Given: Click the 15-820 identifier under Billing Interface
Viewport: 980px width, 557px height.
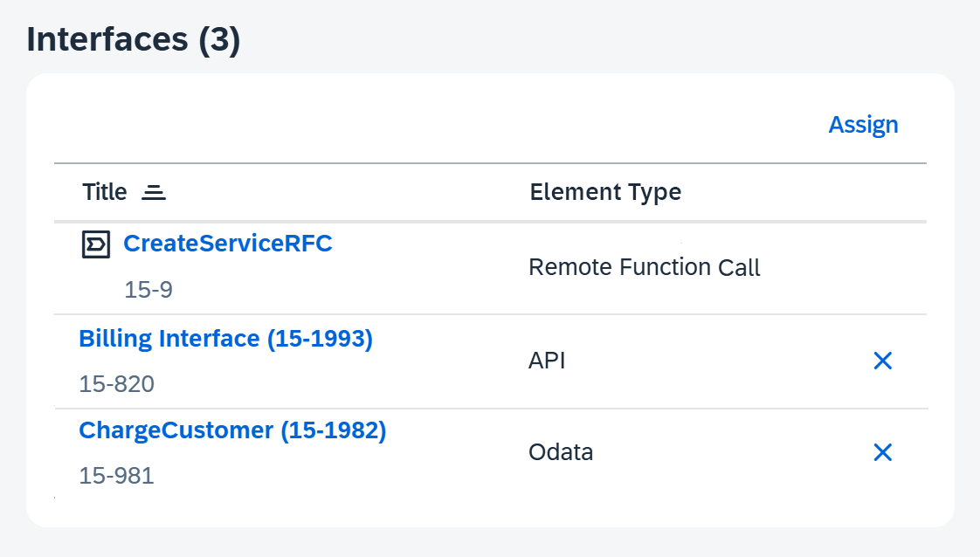Looking at the screenshot, I should [116, 383].
